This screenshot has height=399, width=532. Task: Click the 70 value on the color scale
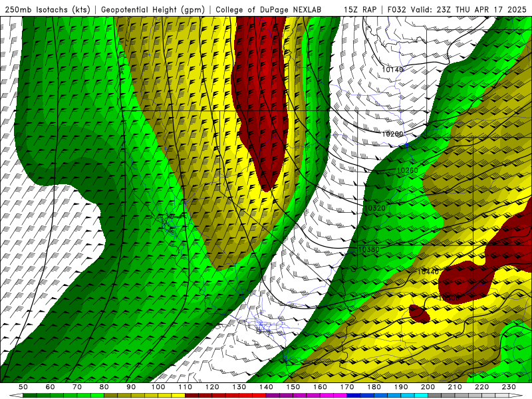(x=77, y=387)
